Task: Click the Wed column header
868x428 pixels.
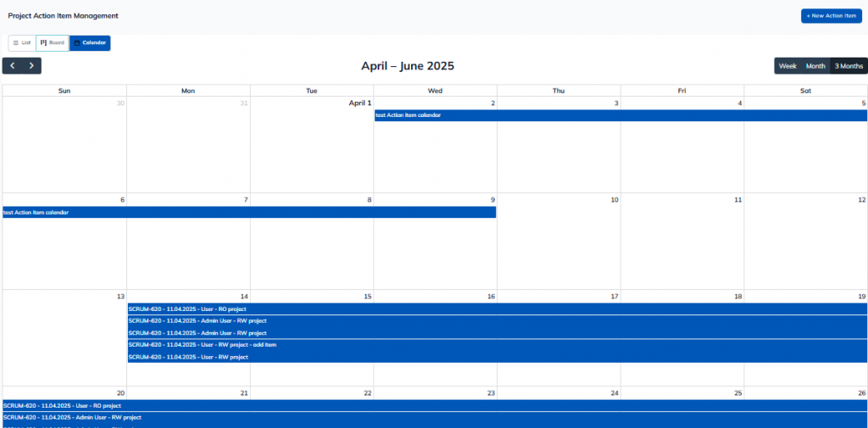Action: [x=435, y=91]
